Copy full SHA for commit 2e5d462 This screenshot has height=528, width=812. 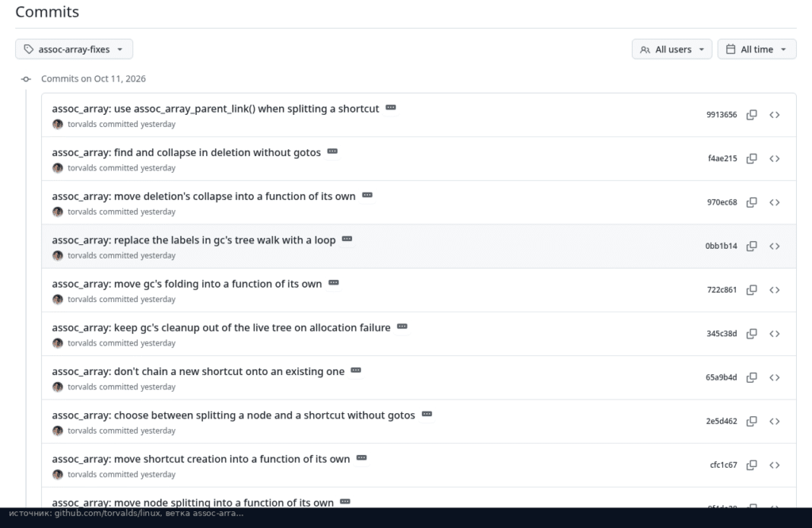click(x=752, y=421)
